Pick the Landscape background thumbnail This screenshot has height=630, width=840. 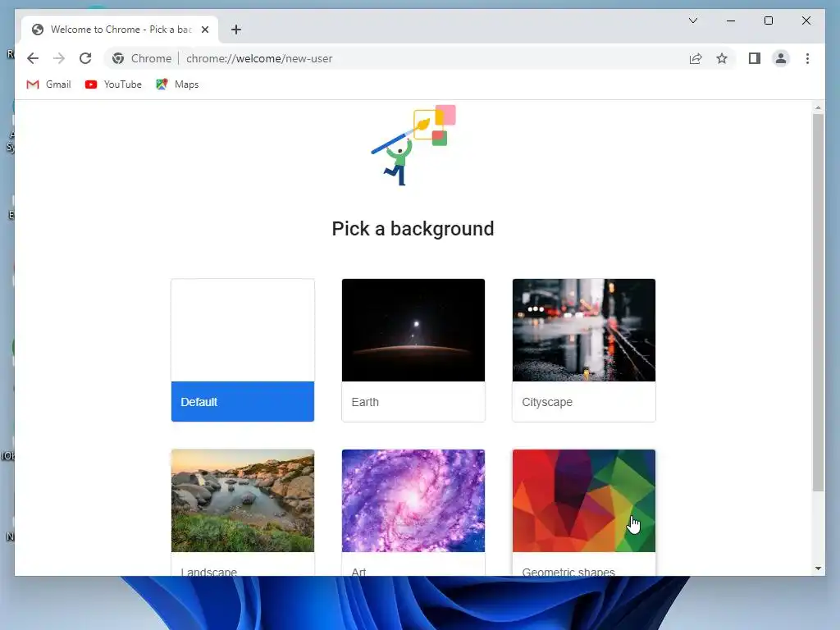(243, 500)
